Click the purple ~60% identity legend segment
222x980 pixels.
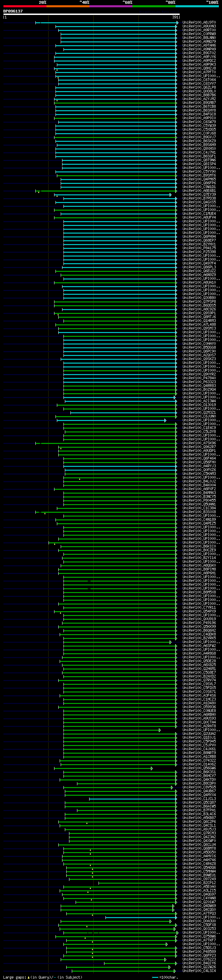pyautogui.click(x=111, y=6)
